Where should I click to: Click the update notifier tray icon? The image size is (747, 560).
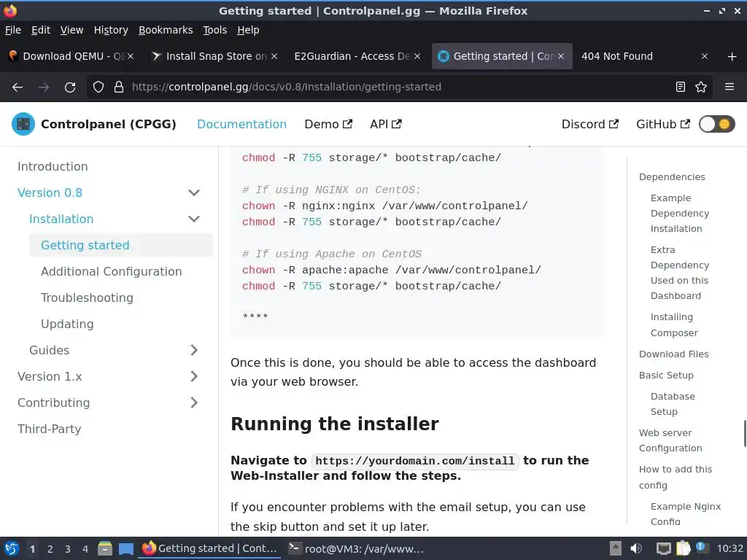click(x=701, y=548)
